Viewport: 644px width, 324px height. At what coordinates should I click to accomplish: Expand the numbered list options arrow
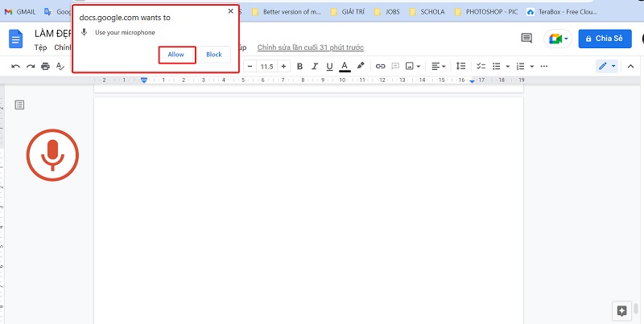pos(532,67)
